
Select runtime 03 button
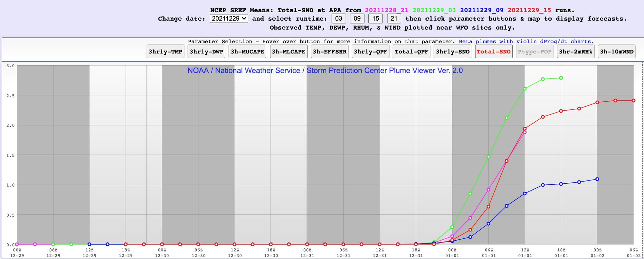(339, 19)
